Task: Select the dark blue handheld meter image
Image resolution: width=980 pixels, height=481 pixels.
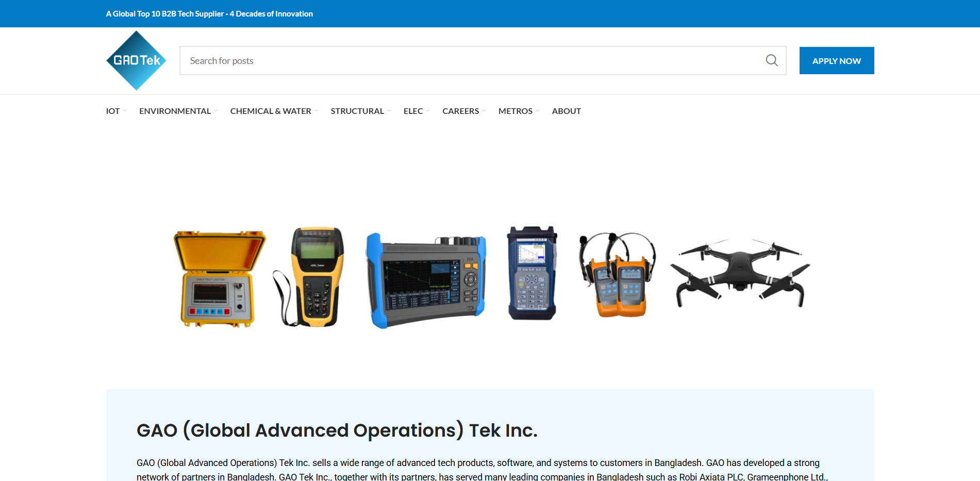Action: (x=532, y=273)
